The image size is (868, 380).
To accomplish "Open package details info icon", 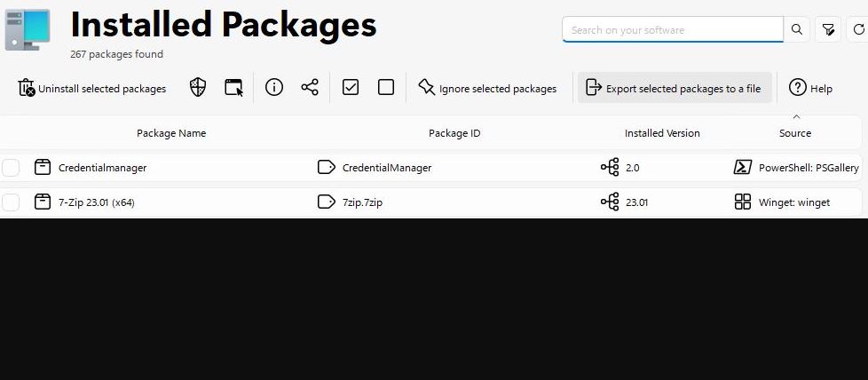I will click(x=274, y=88).
